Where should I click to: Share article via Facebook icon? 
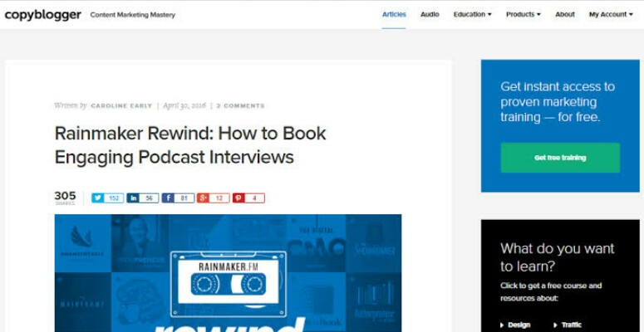coord(168,198)
